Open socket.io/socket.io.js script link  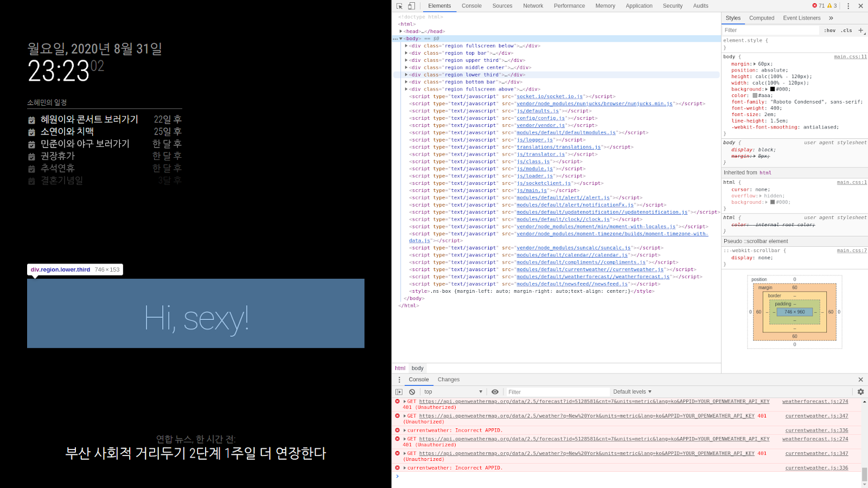[550, 97]
